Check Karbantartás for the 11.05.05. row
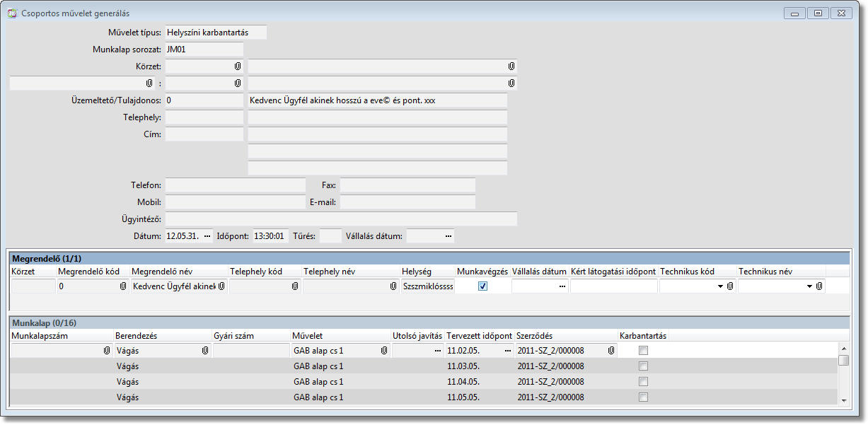The height and width of the screenshot is (425, 868). click(x=643, y=397)
